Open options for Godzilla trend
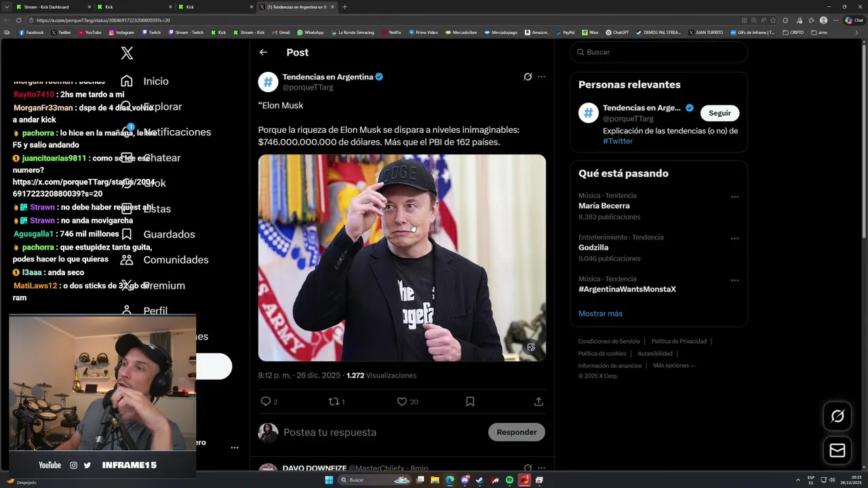 [x=734, y=239]
